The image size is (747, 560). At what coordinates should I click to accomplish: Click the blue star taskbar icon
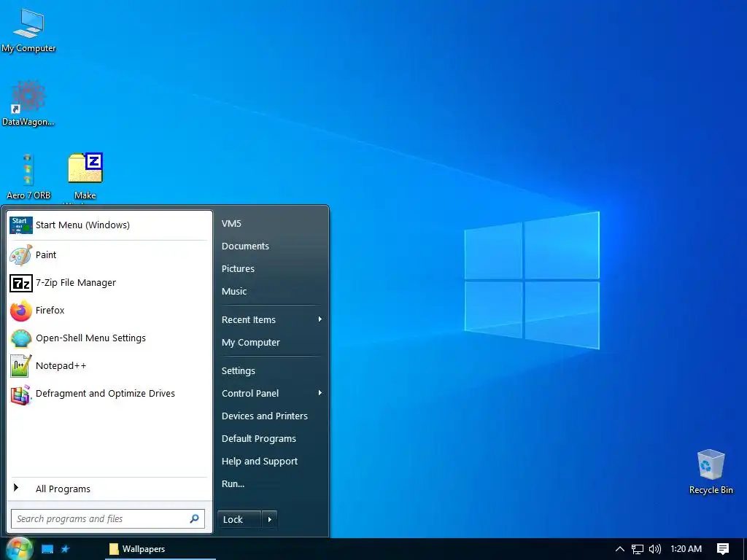pos(65,549)
